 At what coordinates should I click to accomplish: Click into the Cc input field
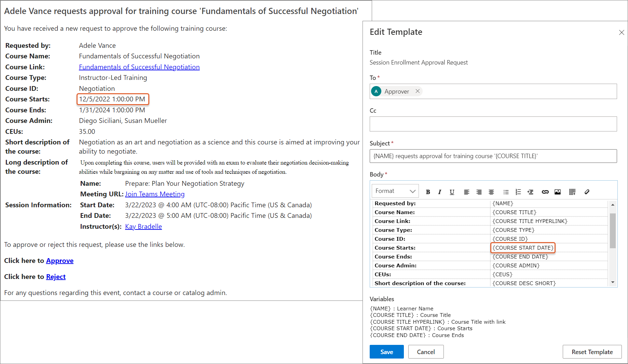pyautogui.click(x=493, y=124)
